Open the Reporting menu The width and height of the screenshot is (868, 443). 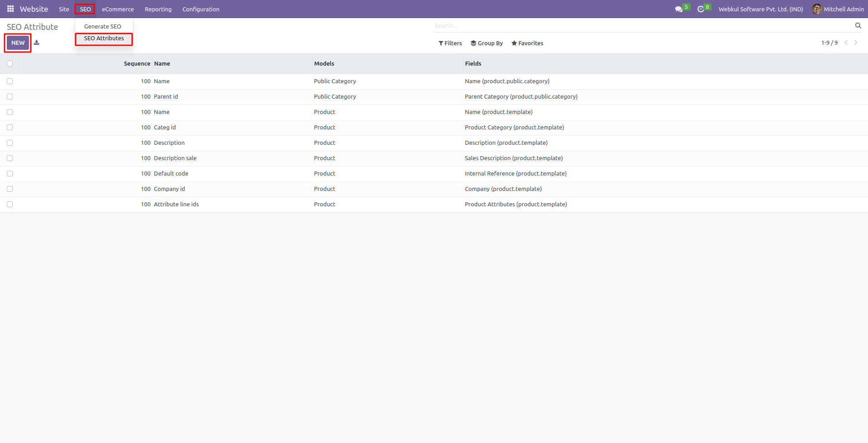click(x=158, y=9)
